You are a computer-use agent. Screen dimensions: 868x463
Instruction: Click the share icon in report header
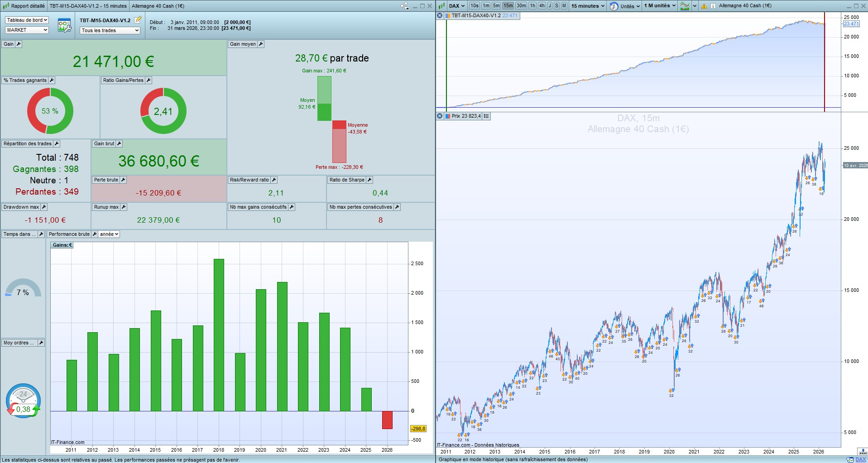(x=404, y=6)
